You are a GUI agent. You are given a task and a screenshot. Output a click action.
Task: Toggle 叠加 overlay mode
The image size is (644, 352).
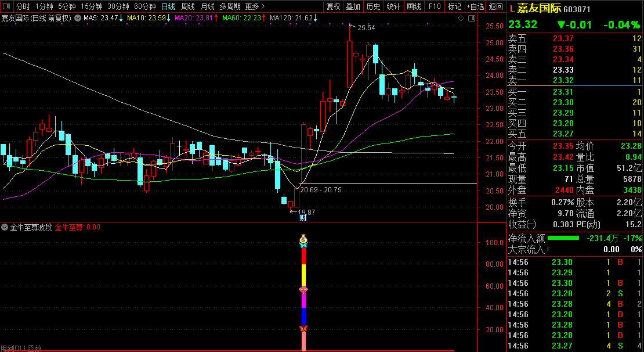(x=353, y=6)
